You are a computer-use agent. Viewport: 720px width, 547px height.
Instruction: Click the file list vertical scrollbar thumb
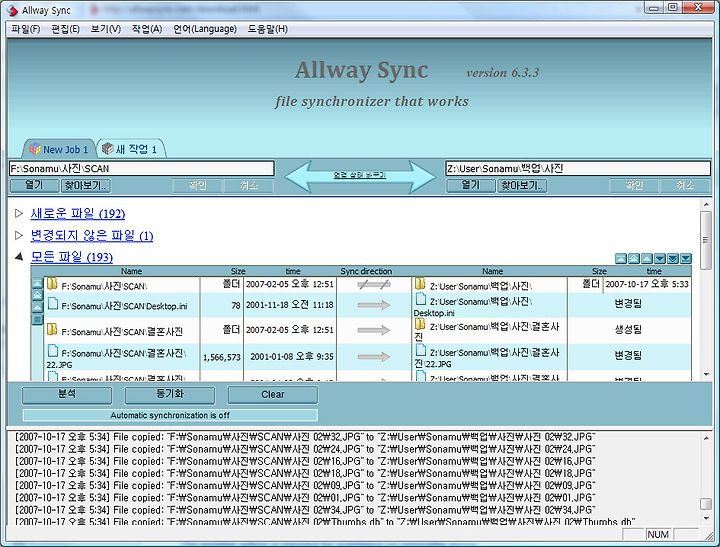pyautogui.click(x=706, y=240)
